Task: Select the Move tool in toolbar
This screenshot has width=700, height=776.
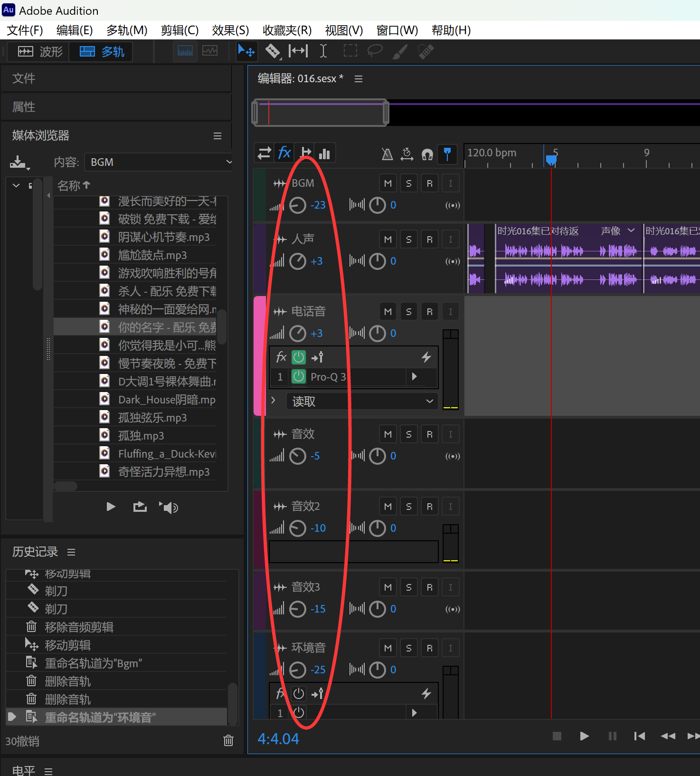Action: 246,51
